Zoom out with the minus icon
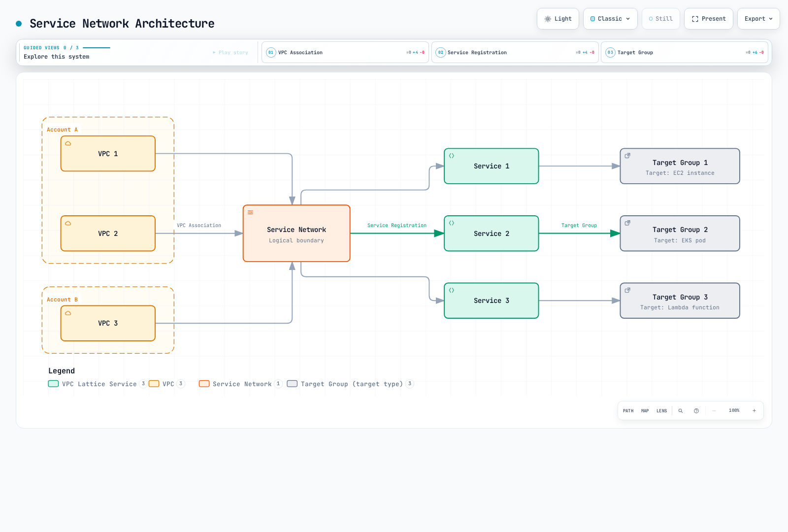The height and width of the screenshot is (532, 788). pyautogui.click(x=714, y=411)
